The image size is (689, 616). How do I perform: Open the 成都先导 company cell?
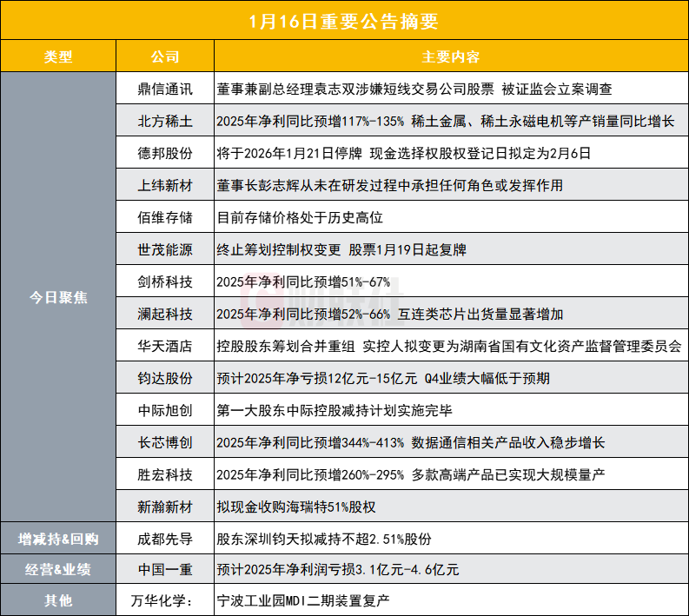pyautogui.click(x=165, y=539)
